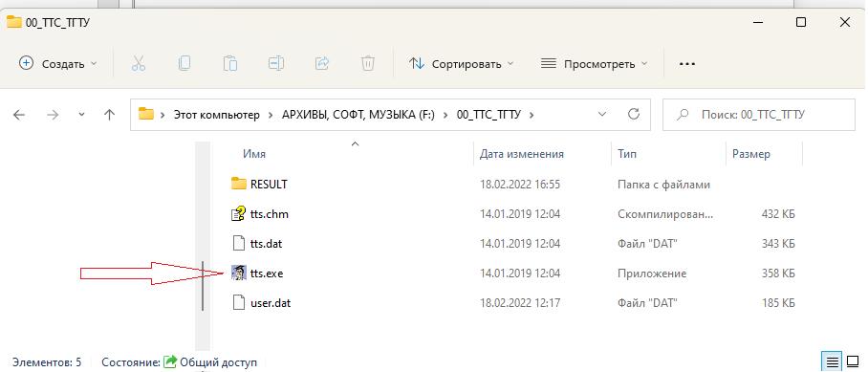This screenshot has width=868, height=372.
Task: Click date 18.02.2022 12:17 of user.dat
Action: (520, 303)
